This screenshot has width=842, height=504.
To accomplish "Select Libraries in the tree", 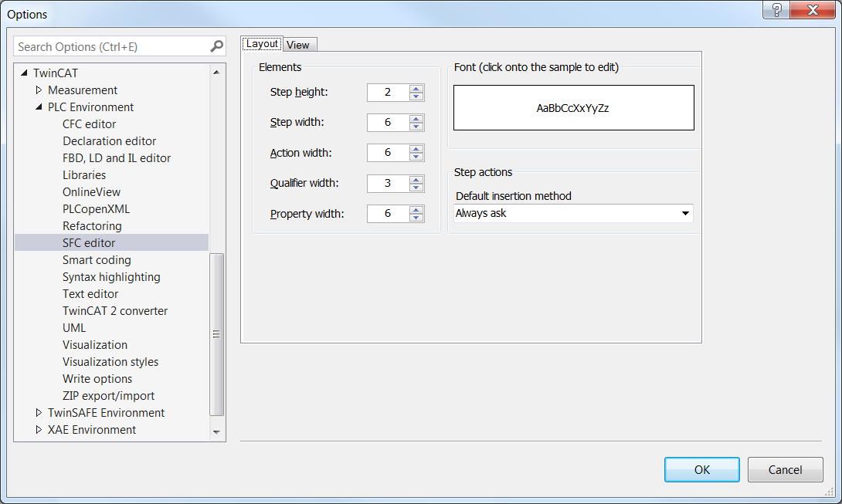I will 84,175.
